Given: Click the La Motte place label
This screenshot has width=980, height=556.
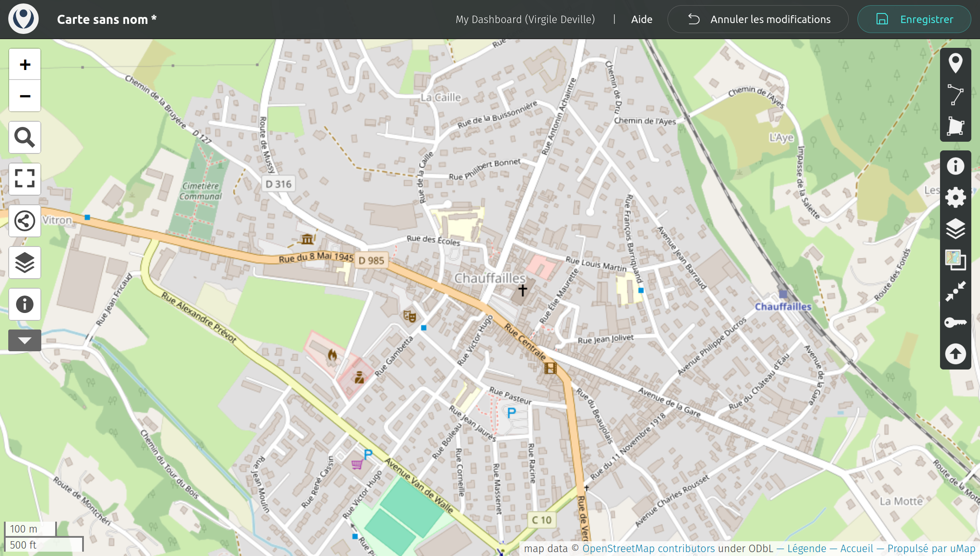Looking at the screenshot, I should (901, 501).
